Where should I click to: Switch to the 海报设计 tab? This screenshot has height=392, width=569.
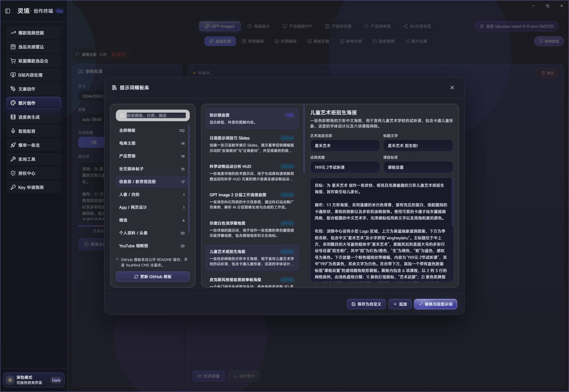(259, 26)
